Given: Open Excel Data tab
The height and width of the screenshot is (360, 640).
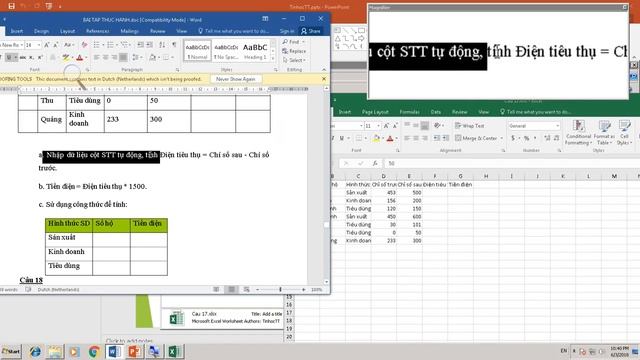Looking at the screenshot, I should tap(436, 112).
